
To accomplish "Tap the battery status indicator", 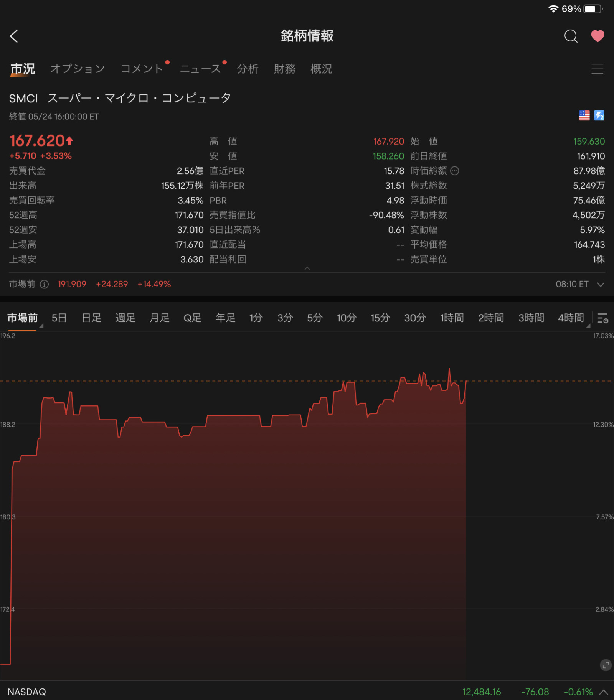I will 593,9.
